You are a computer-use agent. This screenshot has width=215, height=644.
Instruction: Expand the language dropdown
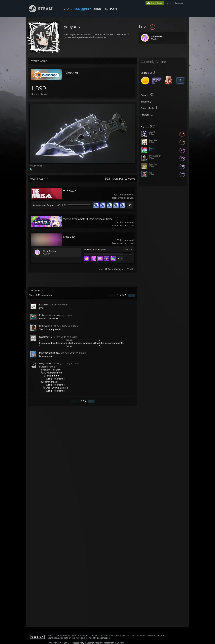(180, 3)
